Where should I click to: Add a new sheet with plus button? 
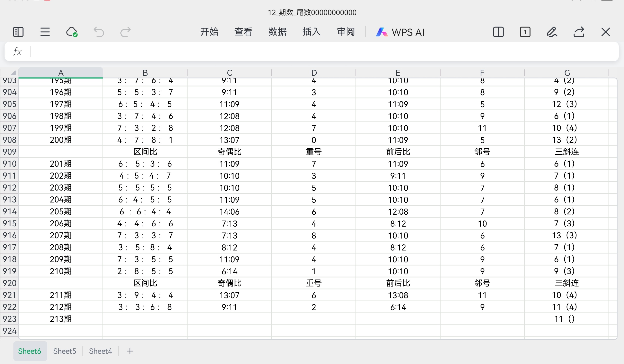[x=130, y=351]
